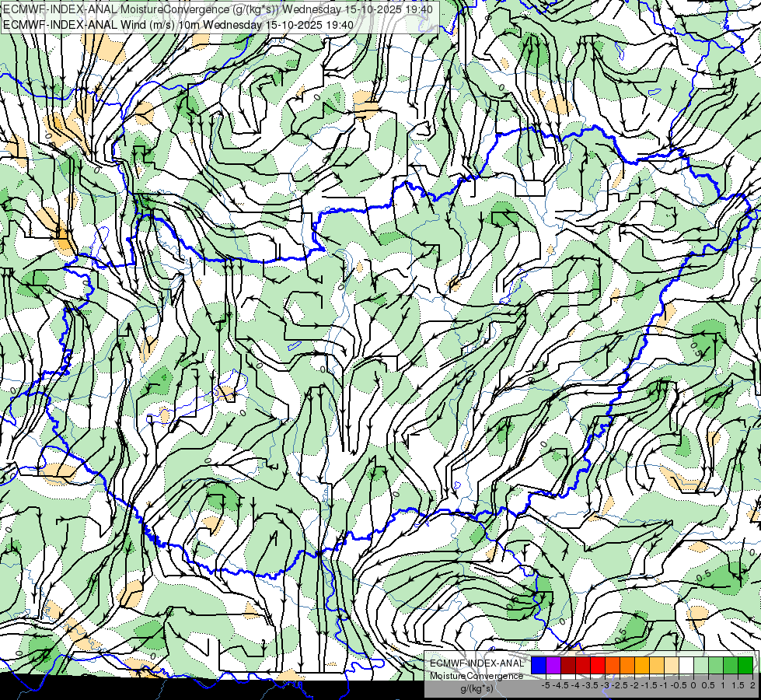Click the '-0.5' legend tick value
This screenshot has height=700, width=761.
pyautogui.click(x=679, y=685)
